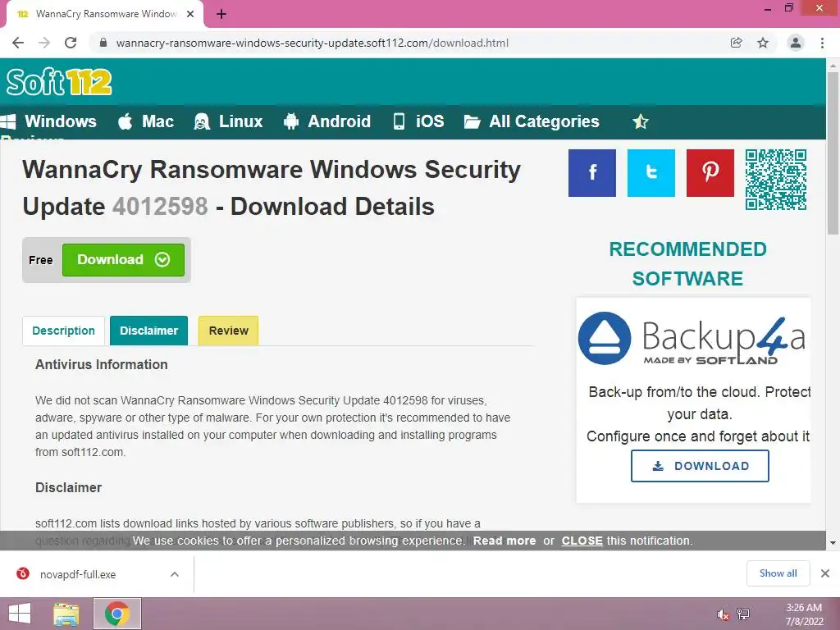This screenshot has height=630, width=840.
Task: Click the star icon in the nav bar
Action: (x=640, y=121)
